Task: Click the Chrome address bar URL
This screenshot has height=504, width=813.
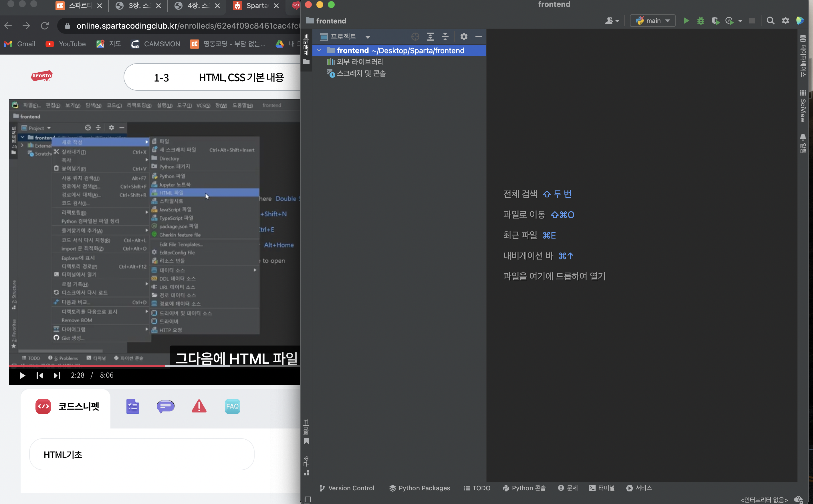Action: point(188,26)
